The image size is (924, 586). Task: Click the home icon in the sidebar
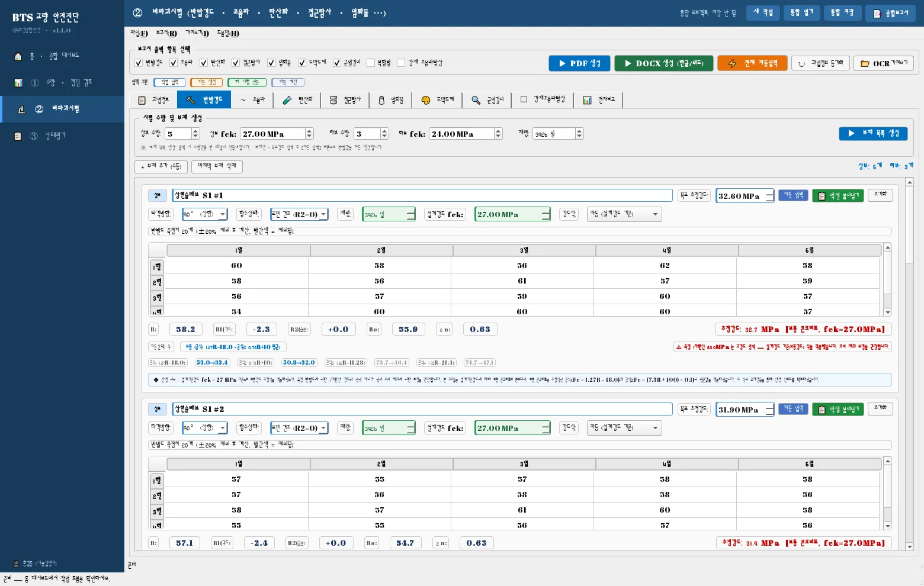pos(18,56)
